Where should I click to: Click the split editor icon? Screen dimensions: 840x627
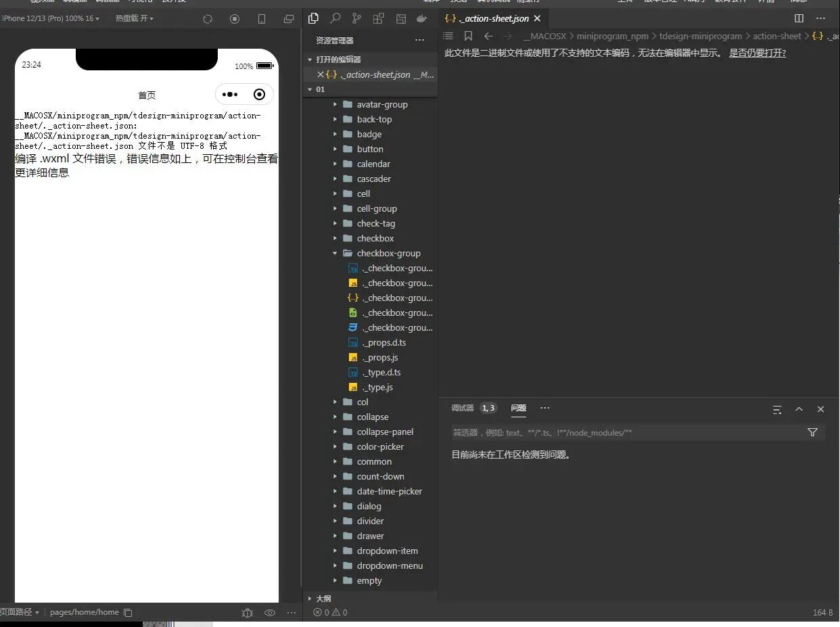[x=799, y=18]
